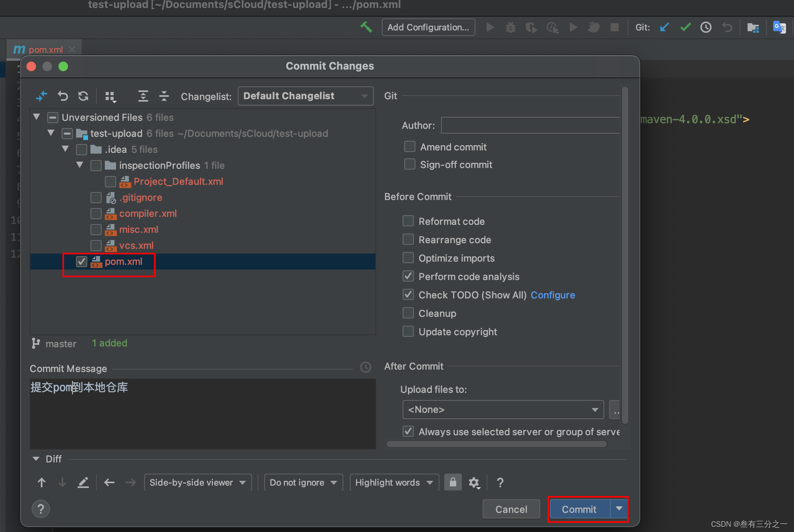Open commit message history clock icon
The height and width of the screenshot is (532, 794).
365,367
